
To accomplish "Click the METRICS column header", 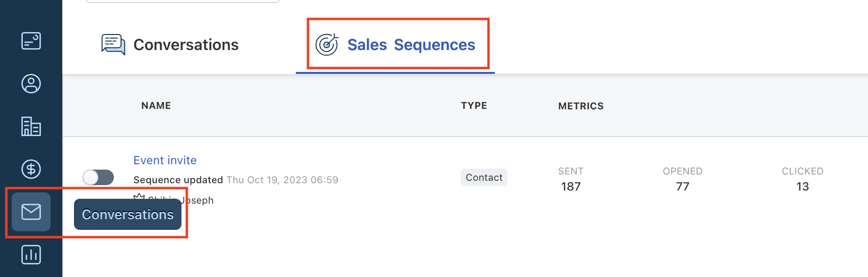I will point(581,106).
